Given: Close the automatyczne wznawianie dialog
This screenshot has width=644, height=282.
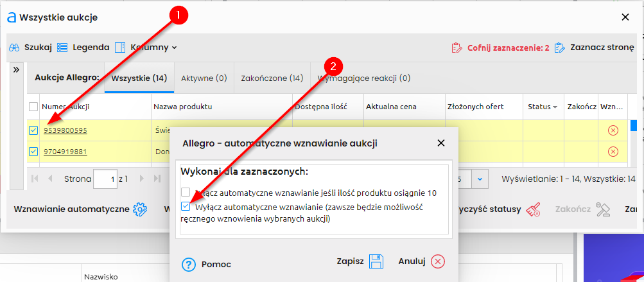Looking at the screenshot, I should pyautogui.click(x=440, y=143).
